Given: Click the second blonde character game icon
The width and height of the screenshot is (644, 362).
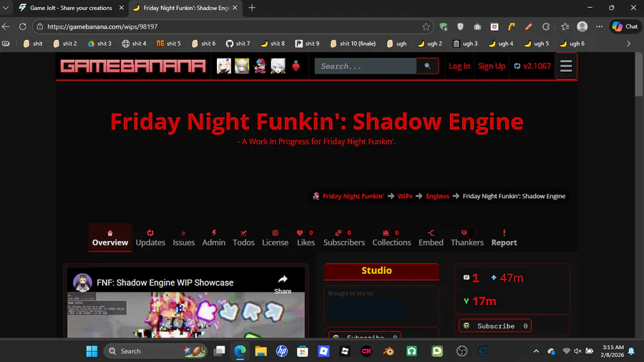Looking at the screenshot, I should pyautogui.click(x=242, y=66).
